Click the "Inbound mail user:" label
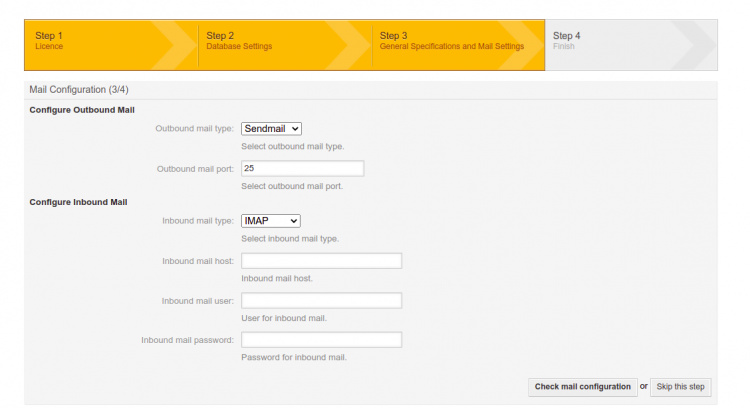This screenshot has width=750, height=408. tap(197, 301)
